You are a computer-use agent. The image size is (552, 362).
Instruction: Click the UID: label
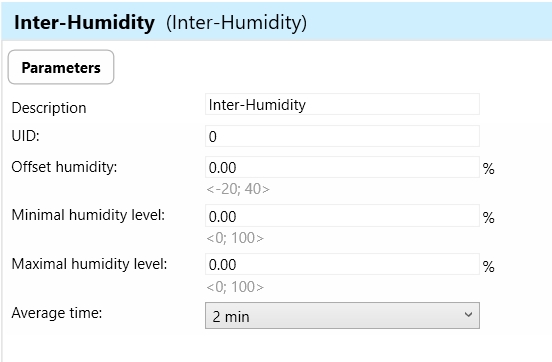pos(25,136)
